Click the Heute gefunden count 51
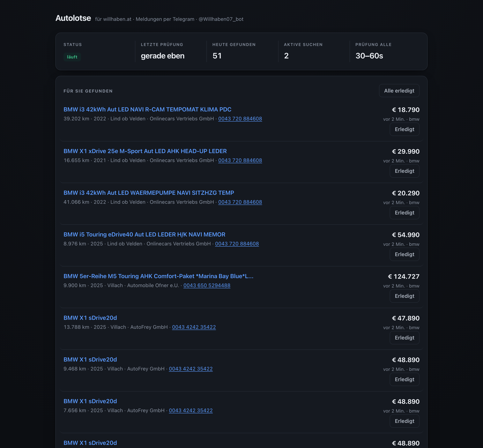The image size is (483, 448). coord(217,56)
